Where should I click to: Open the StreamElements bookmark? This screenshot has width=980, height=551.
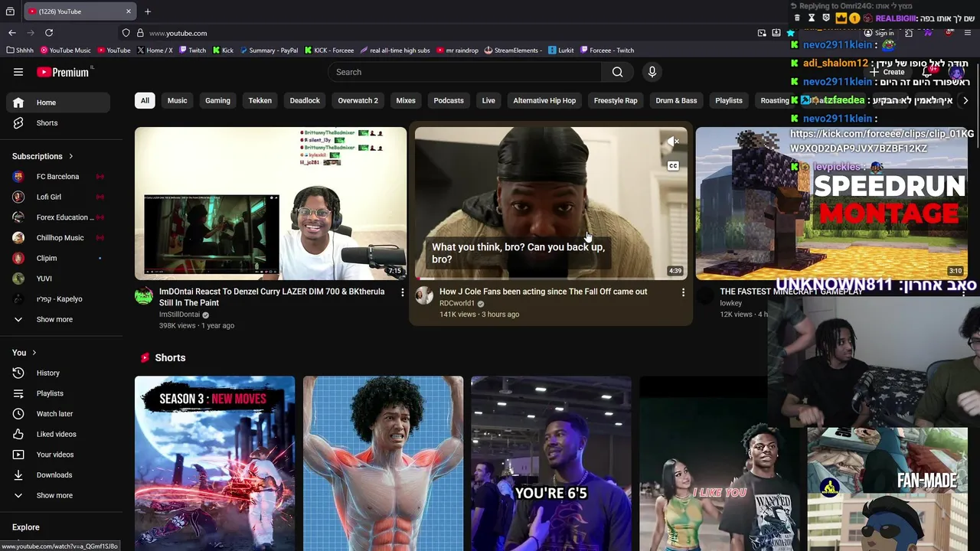pyautogui.click(x=513, y=51)
